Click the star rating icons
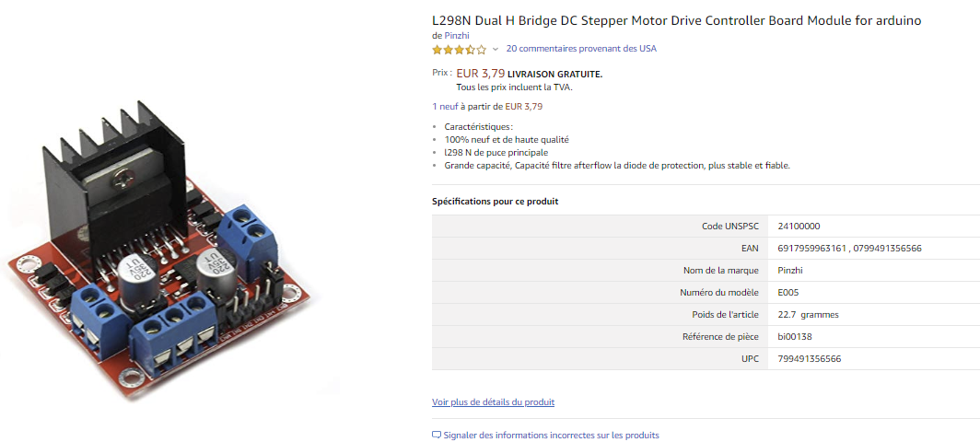This screenshot has width=980, height=442. (459, 49)
